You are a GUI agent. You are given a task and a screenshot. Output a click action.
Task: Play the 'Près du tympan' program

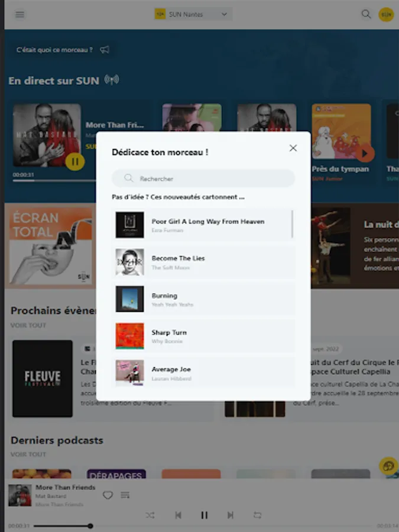tap(365, 153)
